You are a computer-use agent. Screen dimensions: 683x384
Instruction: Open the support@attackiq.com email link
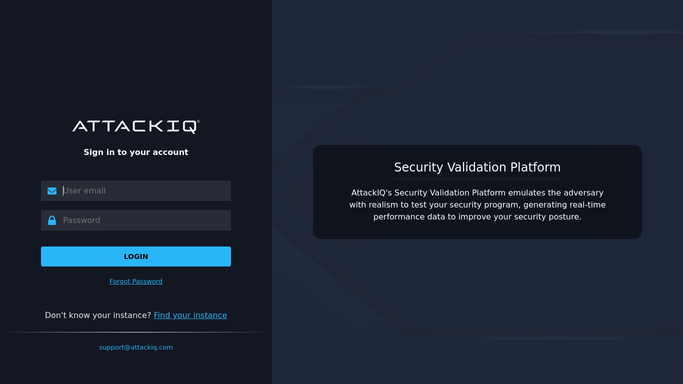(136, 347)
